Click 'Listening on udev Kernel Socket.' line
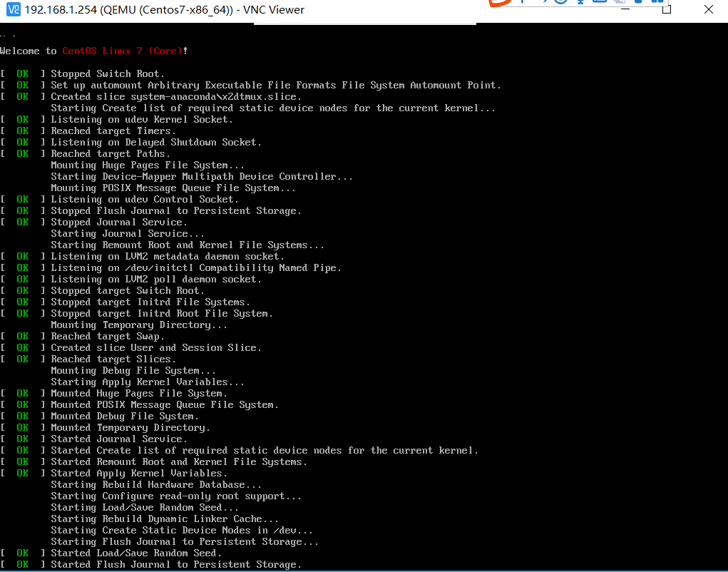Image resolution: width=728 pixels, height=572 pixels. pyautogui.click(x=142, y=119)
